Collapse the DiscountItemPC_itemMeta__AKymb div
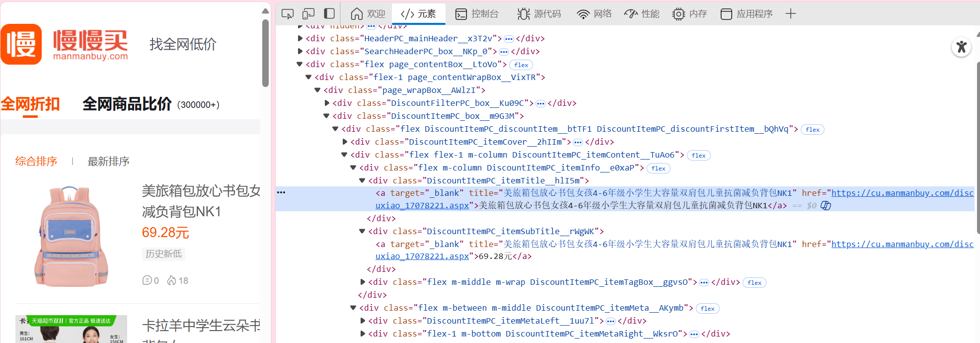The width and height of the screenshot is (980, 343). 353,308
